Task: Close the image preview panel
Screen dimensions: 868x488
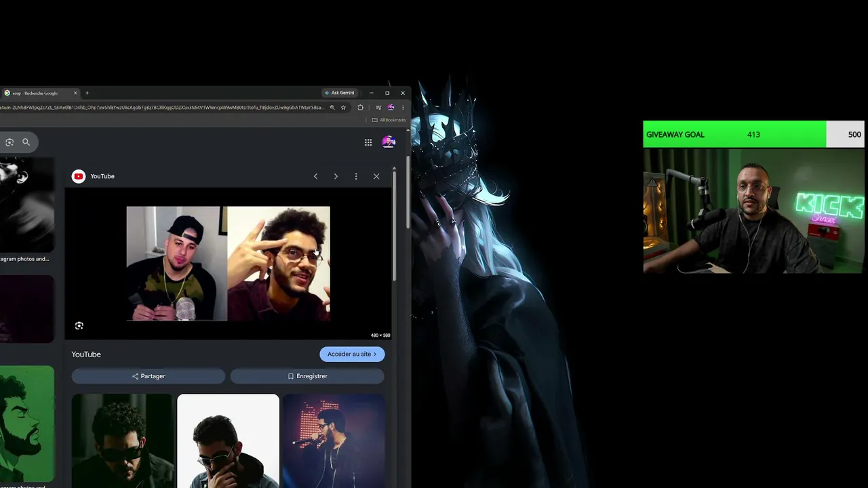Action: (x=376, y=176)
